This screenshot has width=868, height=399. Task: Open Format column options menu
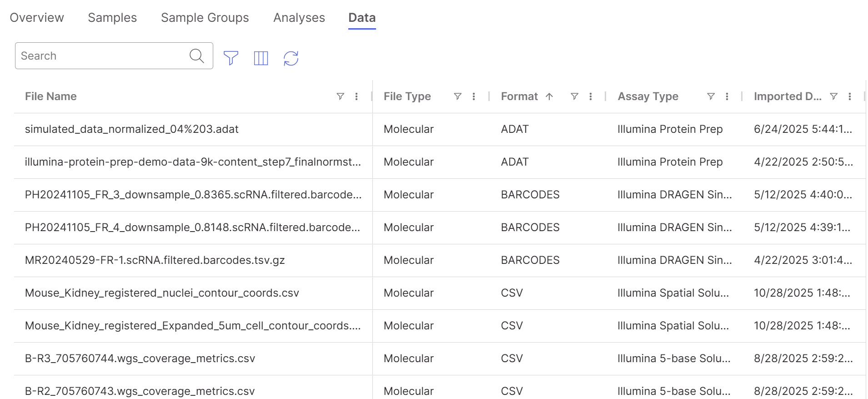click(x=591, y=96)
